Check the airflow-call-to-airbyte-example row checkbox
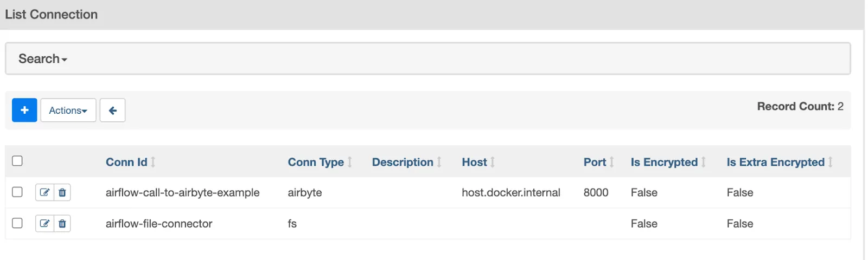The image size is (868, 260). coord(17,192)
